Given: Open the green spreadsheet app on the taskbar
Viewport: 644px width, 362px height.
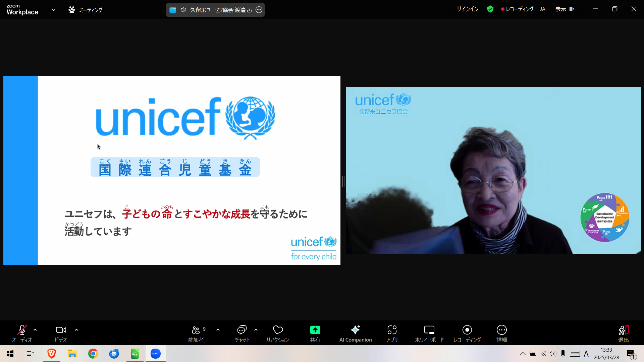Looking at the screenshot, I should (x=135, y=354).
